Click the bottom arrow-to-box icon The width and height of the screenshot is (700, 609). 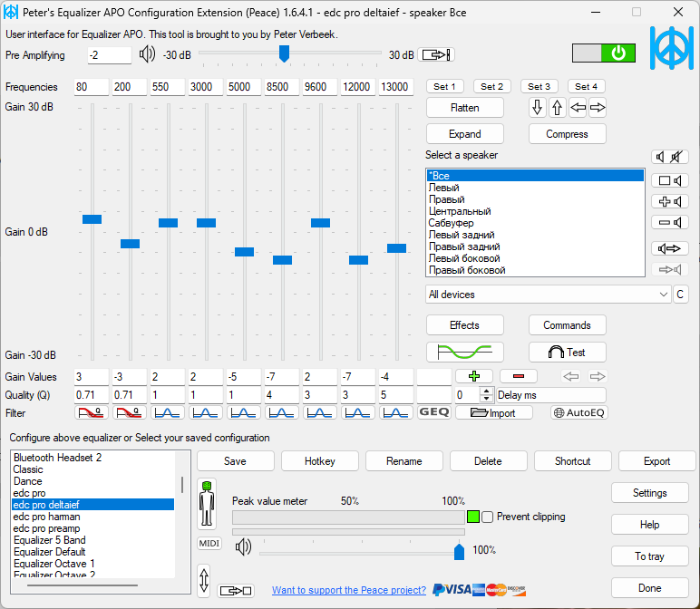point(236,591)
